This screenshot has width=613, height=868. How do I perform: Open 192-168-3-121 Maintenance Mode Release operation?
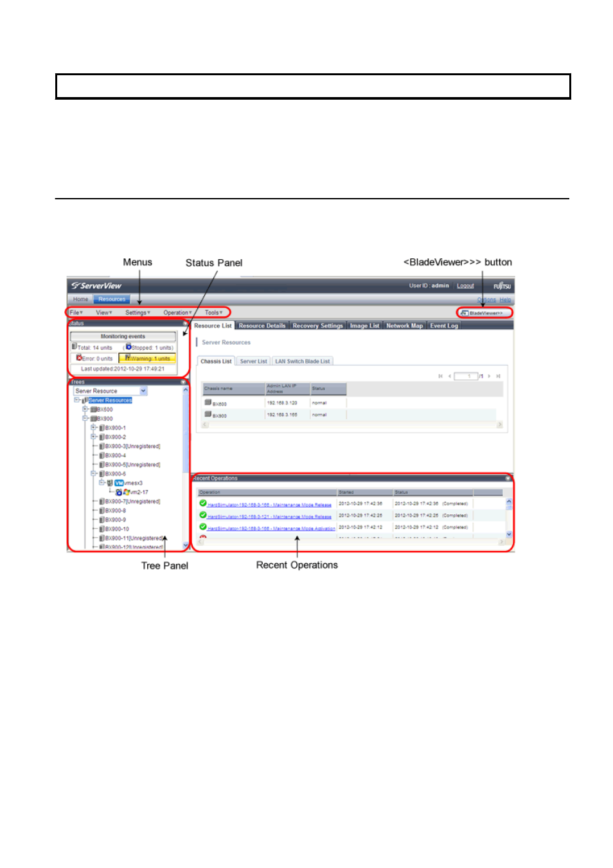(x=269, y=516)
